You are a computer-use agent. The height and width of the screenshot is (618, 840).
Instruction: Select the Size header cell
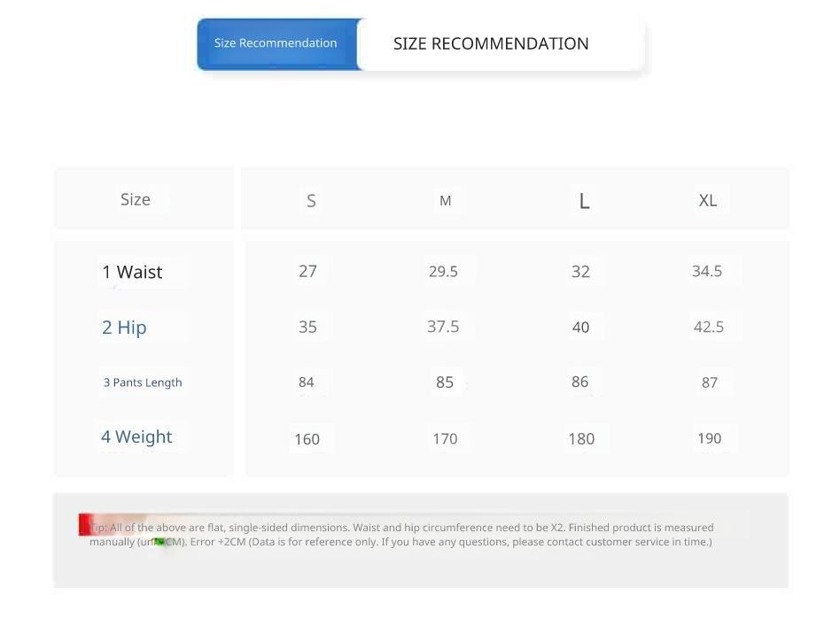point(136,200)
